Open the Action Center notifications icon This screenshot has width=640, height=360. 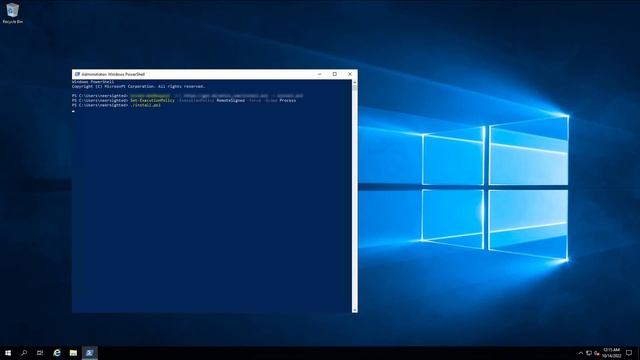pyautogui.click(x=629, y=353)
